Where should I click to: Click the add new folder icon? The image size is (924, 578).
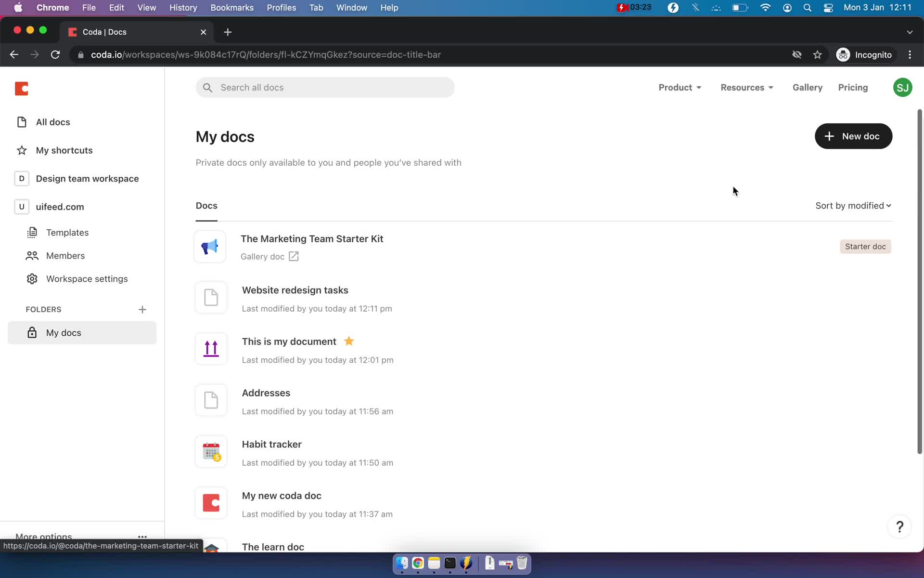click(x=141, y=309)
